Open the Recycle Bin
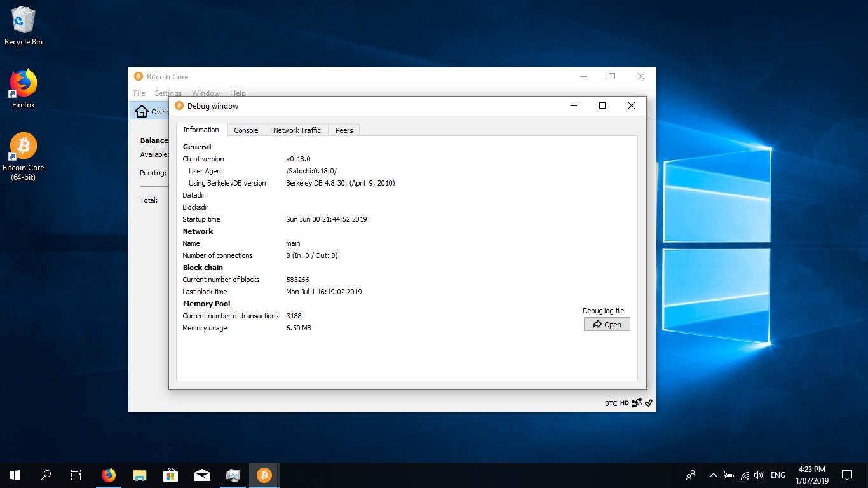 (23, 20)
